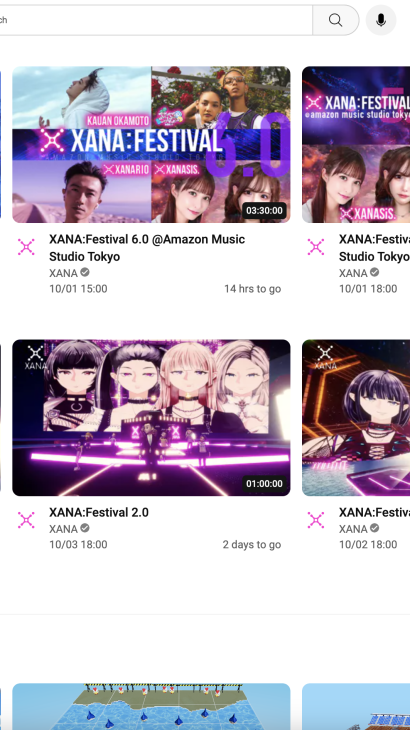Screen dimensions: 410x730
Task: Click the XANA:Festival 2.0 title link
Action: pos(99,512)
